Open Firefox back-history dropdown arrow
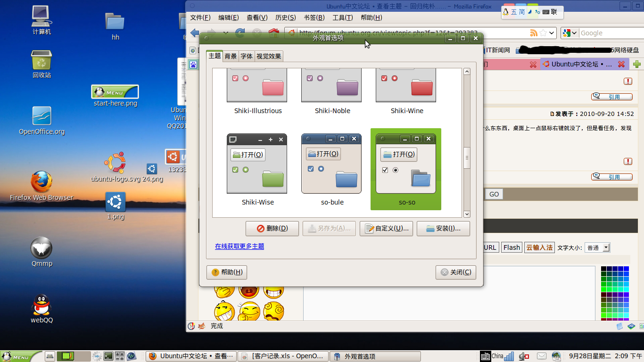Screen dimensions: 644x362 [x=226, y=33]
